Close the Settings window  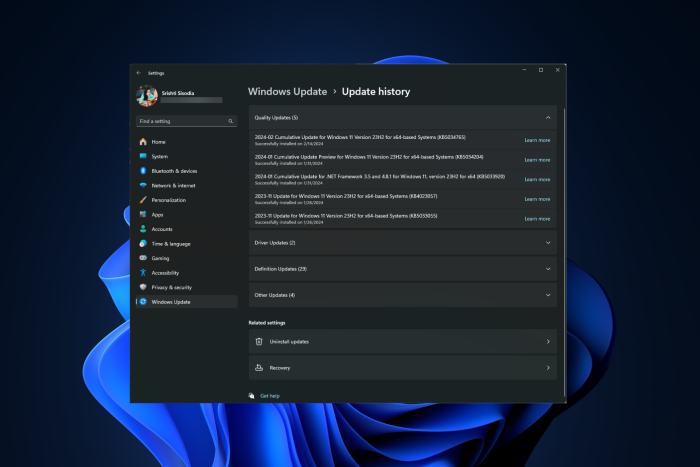pos(558,70)
